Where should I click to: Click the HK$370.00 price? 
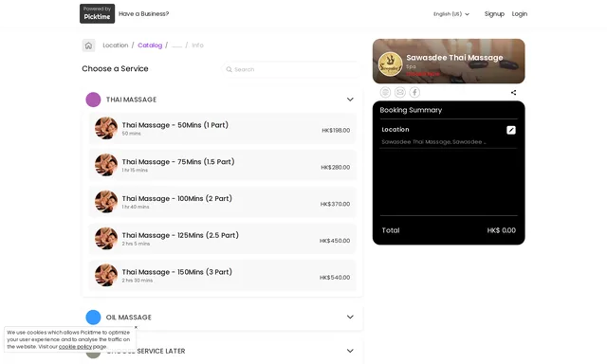click(x=335, y=204)
